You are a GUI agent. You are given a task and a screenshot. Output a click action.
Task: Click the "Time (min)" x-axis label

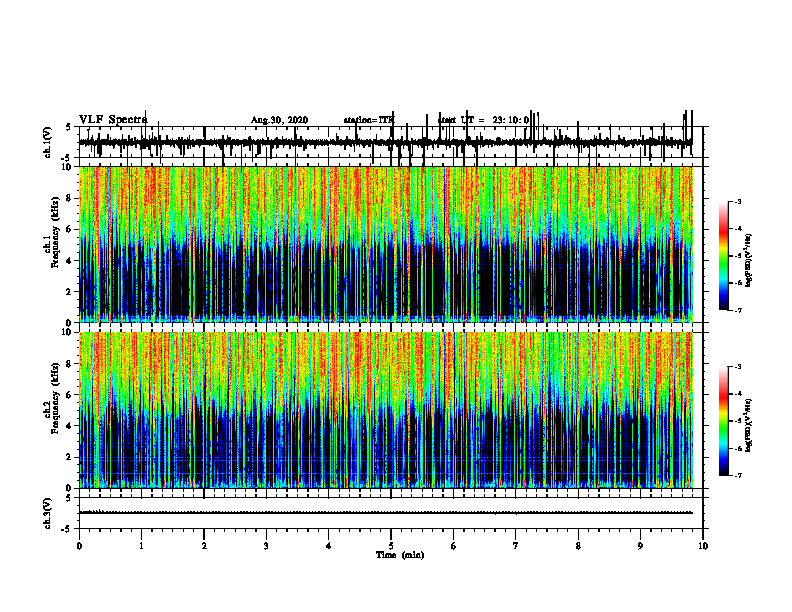point(400,555)
